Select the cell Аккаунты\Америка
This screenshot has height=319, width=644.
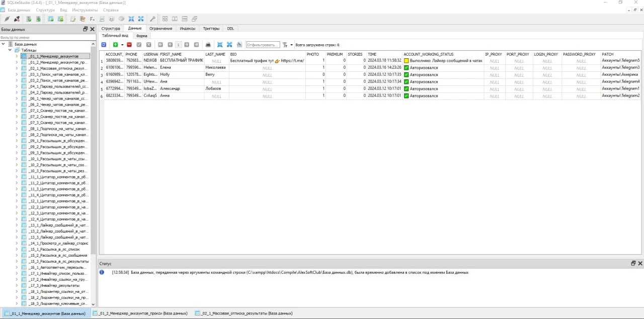pyautogui.click(x=621, y=74)
